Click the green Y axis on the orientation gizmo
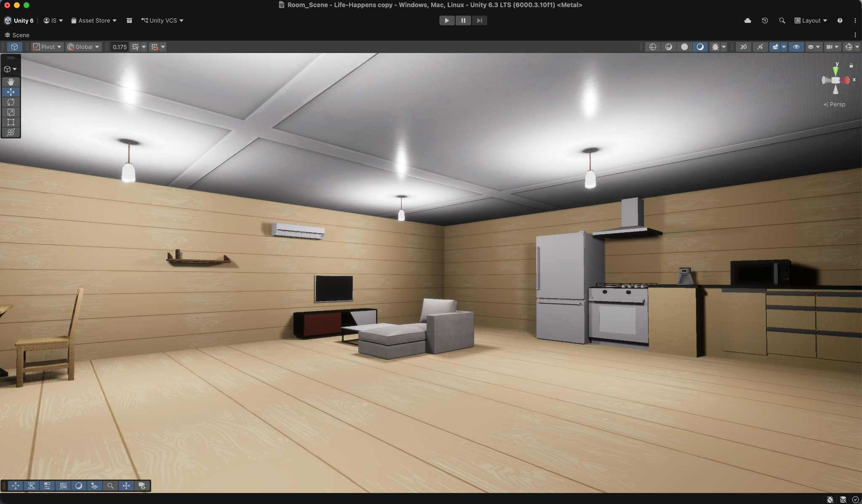Screen dimensions: 862x504 835,70
